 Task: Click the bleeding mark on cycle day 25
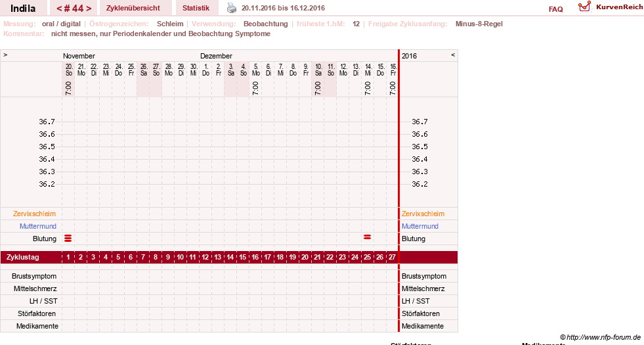(367, 237)
